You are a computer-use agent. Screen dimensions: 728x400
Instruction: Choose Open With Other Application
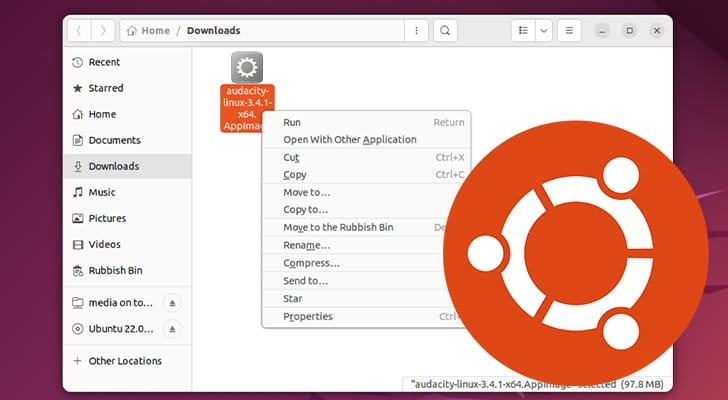coord(367,140)
